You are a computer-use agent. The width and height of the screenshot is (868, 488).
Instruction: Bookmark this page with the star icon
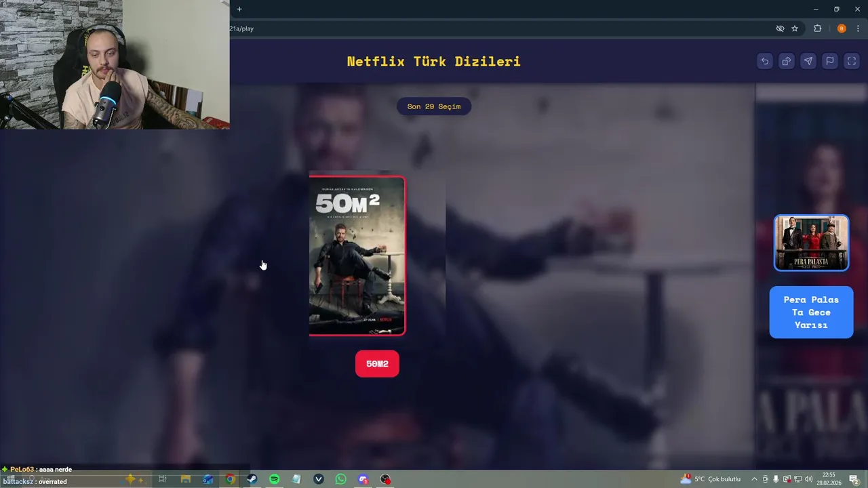pyautogui.click(x=795, y=28)
